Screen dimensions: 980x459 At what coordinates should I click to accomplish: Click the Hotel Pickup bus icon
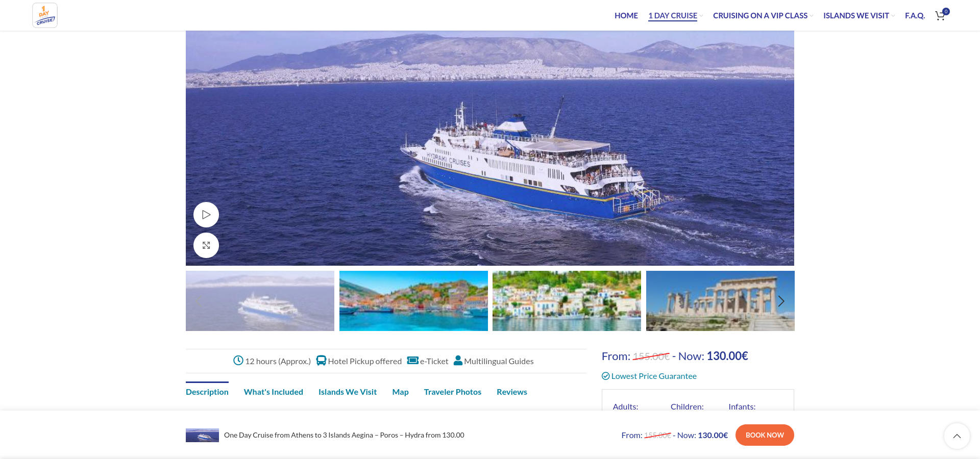coord(321,361)
